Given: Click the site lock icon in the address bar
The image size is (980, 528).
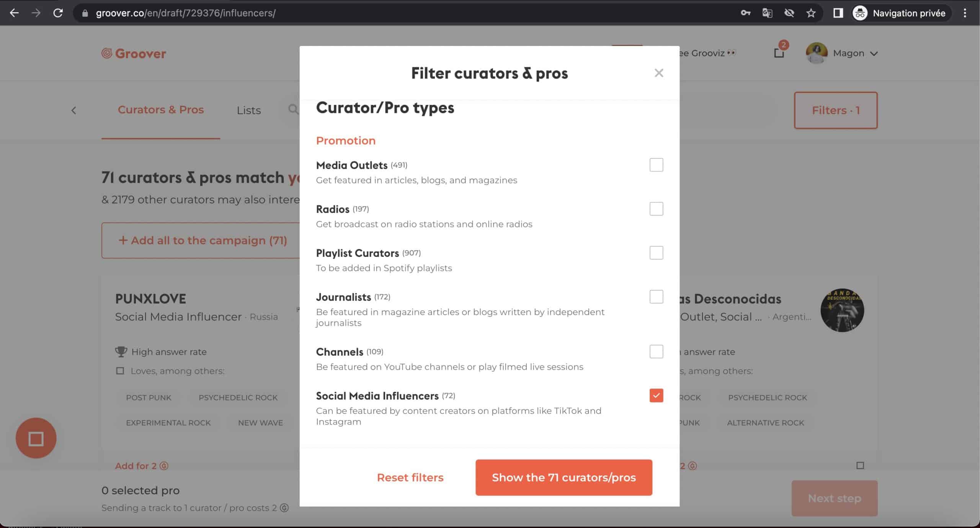Looking at the screenshot, I should tap(85, 13).
